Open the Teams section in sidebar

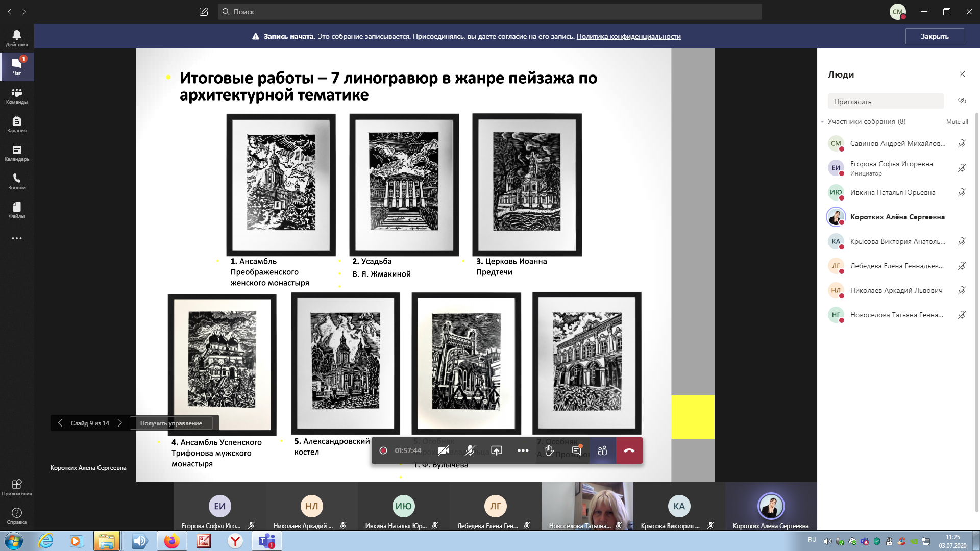[17, 95]
